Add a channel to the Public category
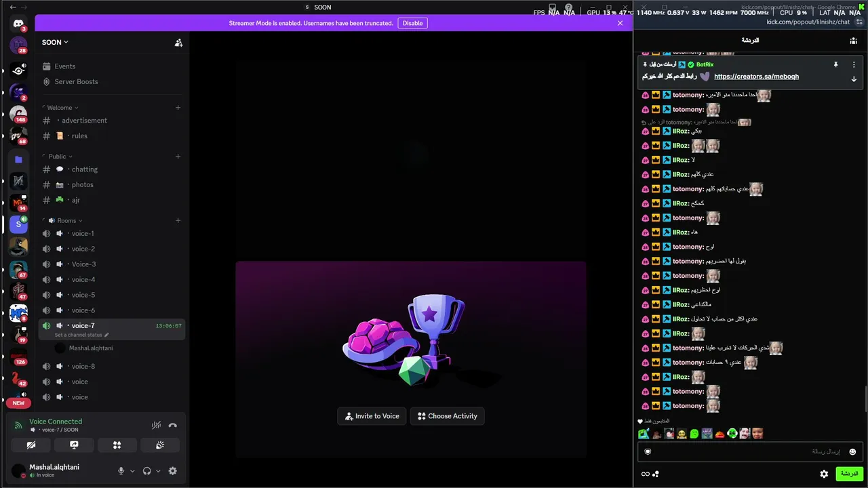 pyautogui.click(x=178, y=157)
